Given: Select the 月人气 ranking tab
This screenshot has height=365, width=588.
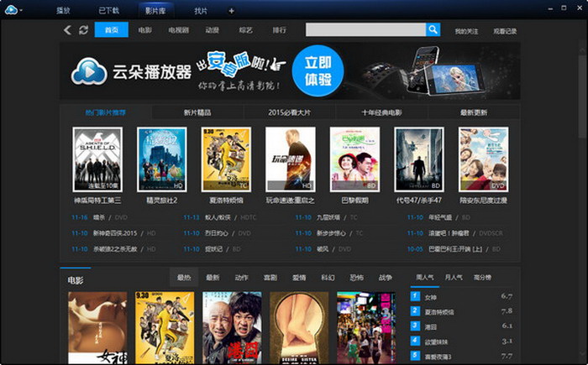Looking at the screenshot, I should point(454,277).
